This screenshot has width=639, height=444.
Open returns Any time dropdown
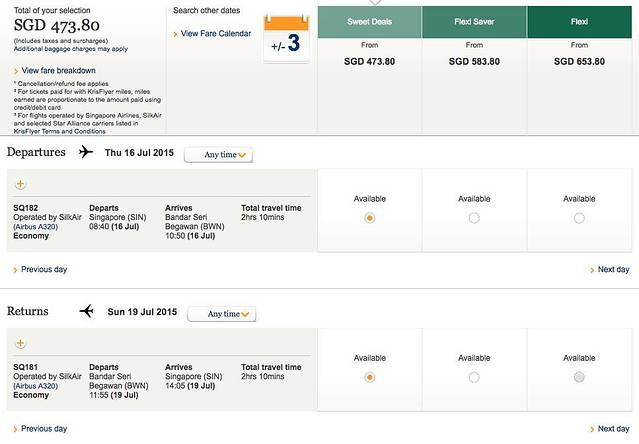[x=231, y=314]
